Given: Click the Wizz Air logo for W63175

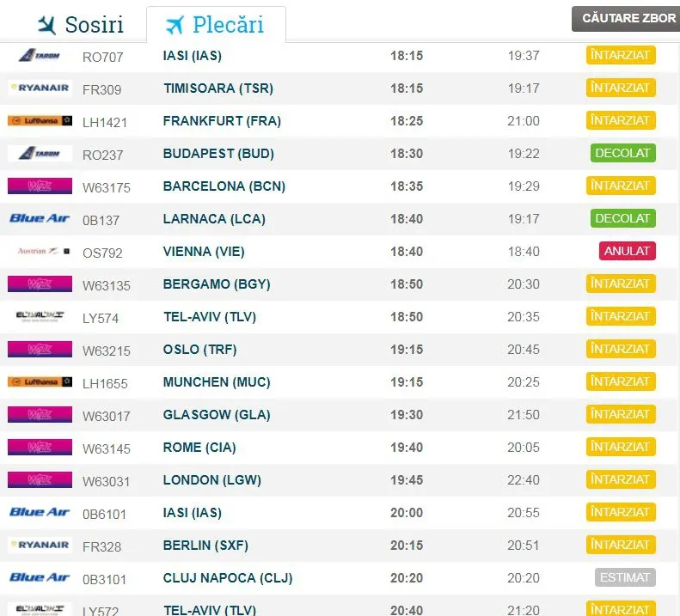Looking at the screenshot, I should click(x=40, y=186).
